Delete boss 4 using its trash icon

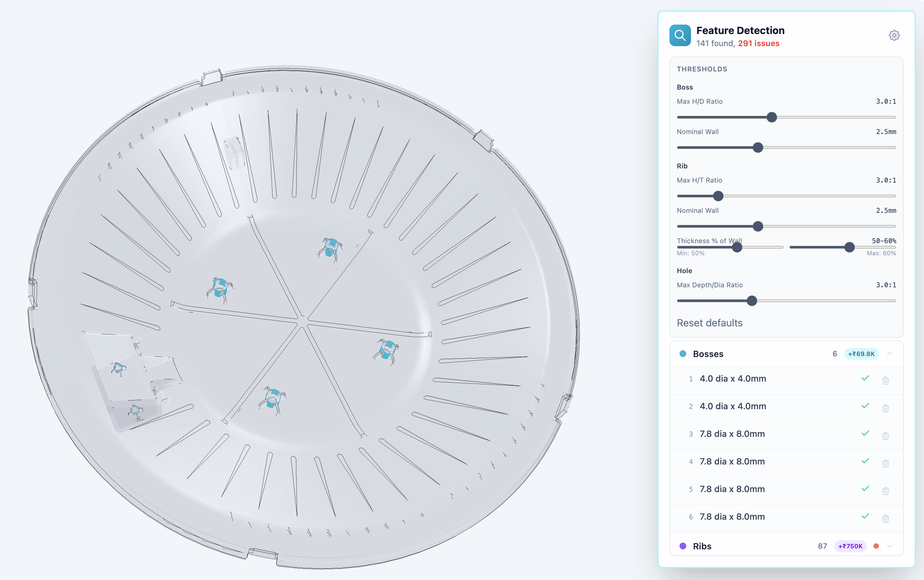(x=885, y=463)
